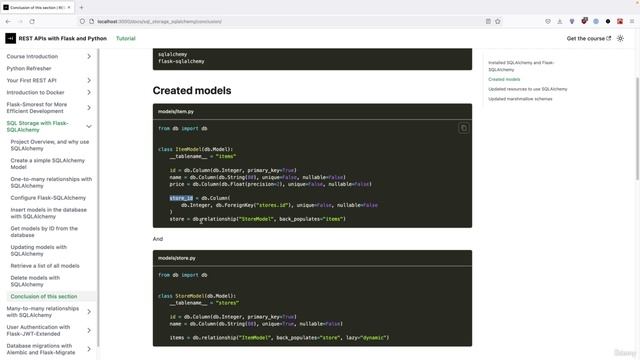
Task: Bookmark this page with the star icon
Action: pos(498,21)
